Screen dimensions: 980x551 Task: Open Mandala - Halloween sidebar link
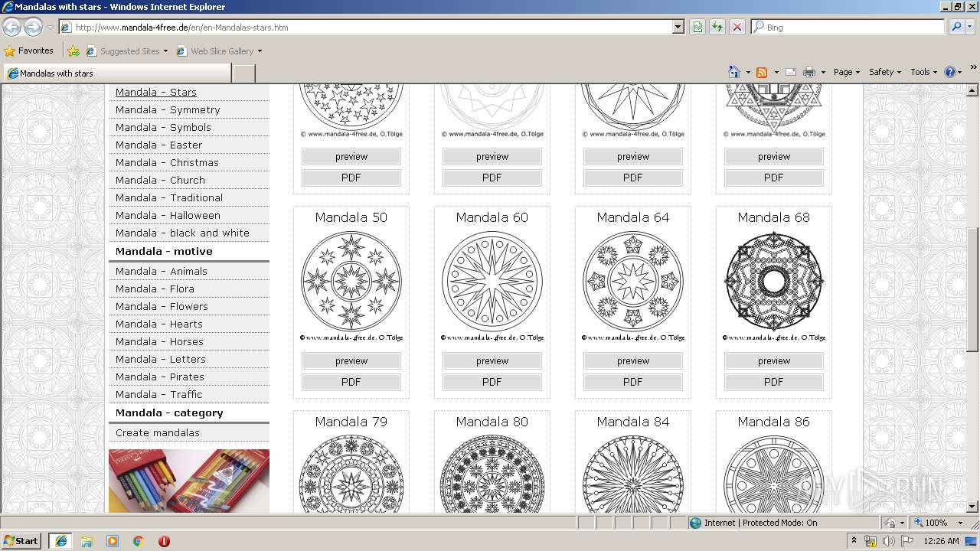point(168,215)
